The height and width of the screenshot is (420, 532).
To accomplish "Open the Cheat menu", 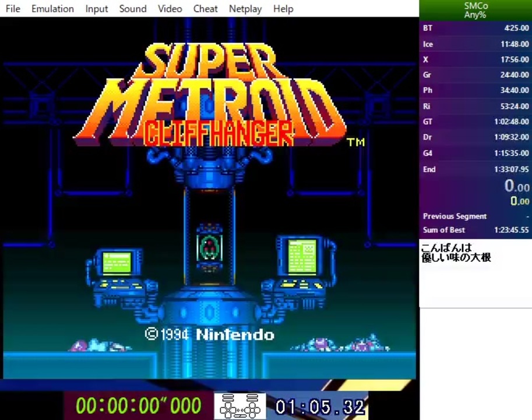I will pos(205,9).
